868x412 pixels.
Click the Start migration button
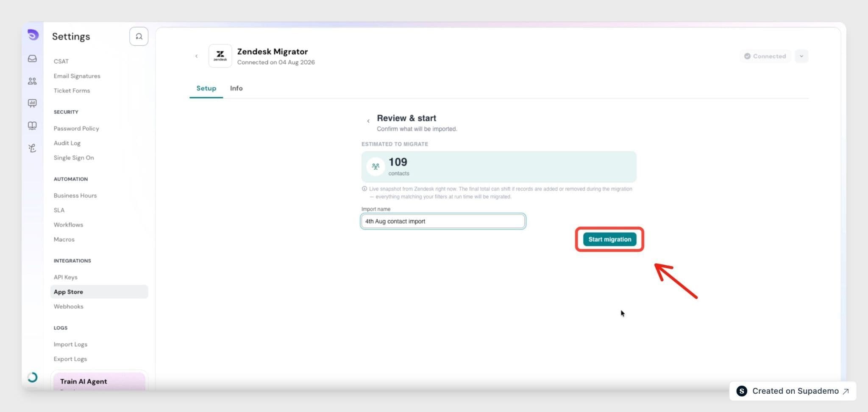point(609,239)
